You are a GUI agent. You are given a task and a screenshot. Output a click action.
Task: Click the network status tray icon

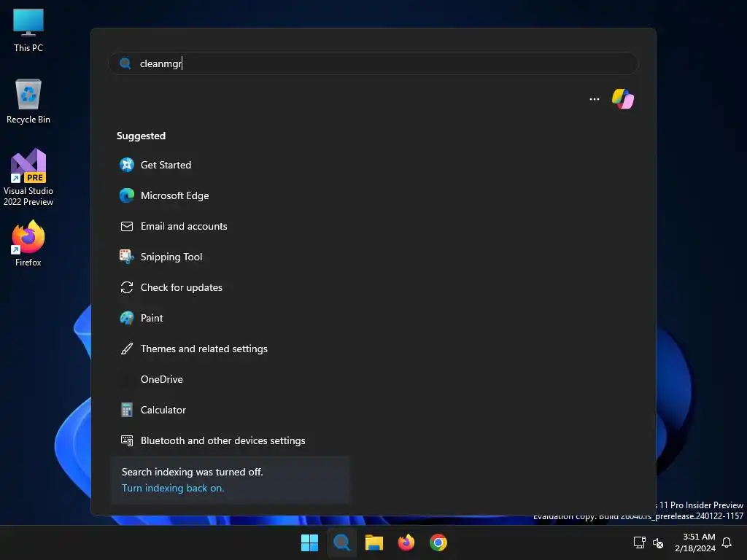tap(639, 542)
